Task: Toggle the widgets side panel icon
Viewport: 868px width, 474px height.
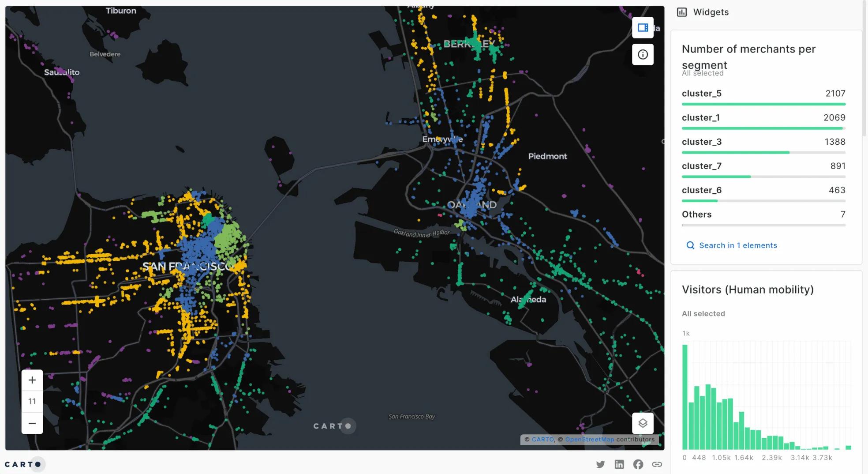Action: coord(643,28)
